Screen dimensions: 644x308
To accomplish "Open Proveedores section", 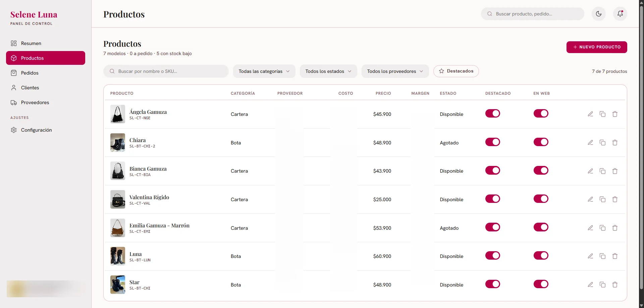I will click(46, 102).
